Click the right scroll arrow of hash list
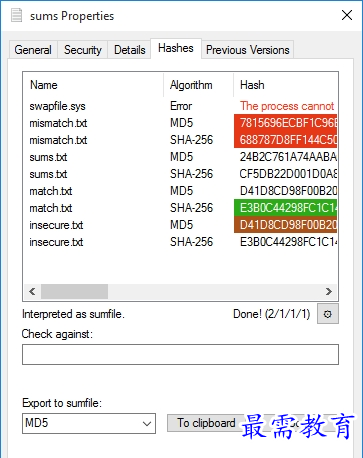Image resolution: width=363 pixels, height=458 pixels. coord(329,292)
